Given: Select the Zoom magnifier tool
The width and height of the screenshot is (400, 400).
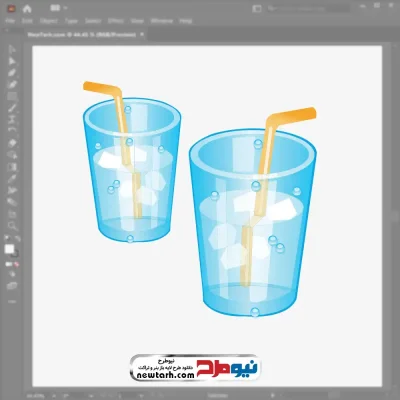Looking at the screenshot, I should pos(12,226).
